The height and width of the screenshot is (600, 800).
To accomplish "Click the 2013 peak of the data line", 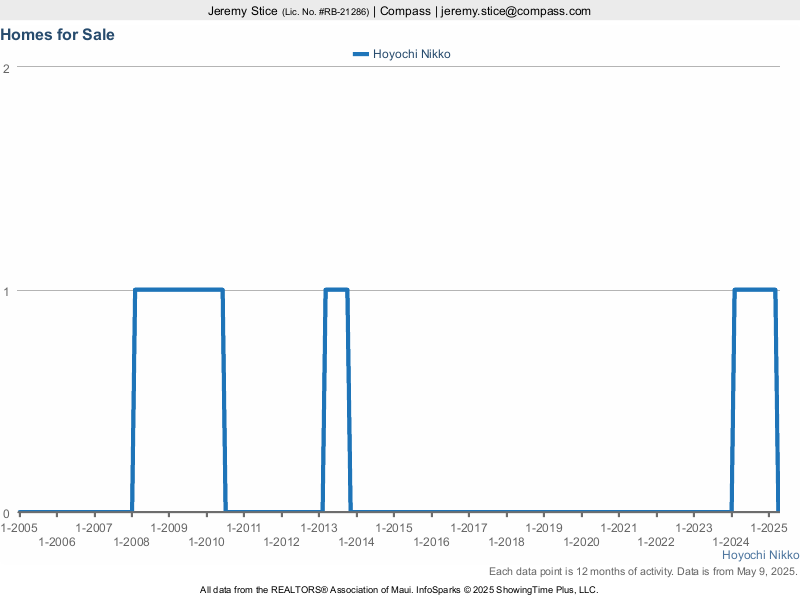I will [x=336, y=290].
